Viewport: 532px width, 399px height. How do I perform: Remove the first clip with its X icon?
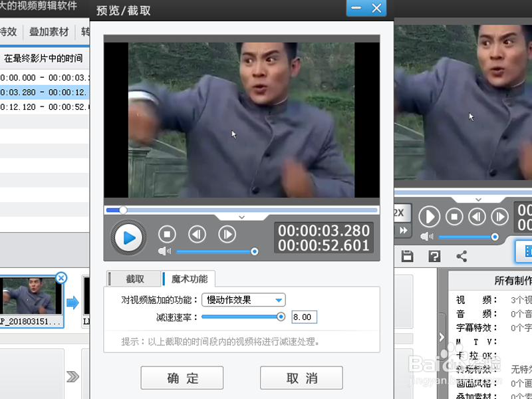coord(61,278)
